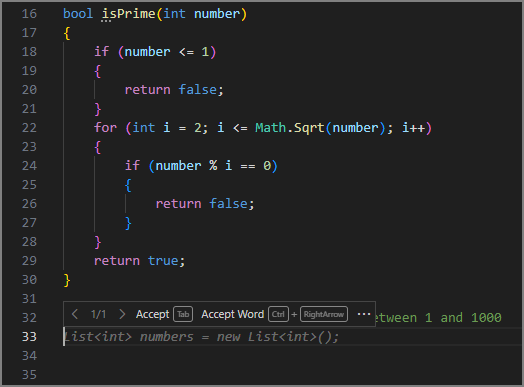
Task: Click line number 16 in gutter
Action: (x=29, y=14)
